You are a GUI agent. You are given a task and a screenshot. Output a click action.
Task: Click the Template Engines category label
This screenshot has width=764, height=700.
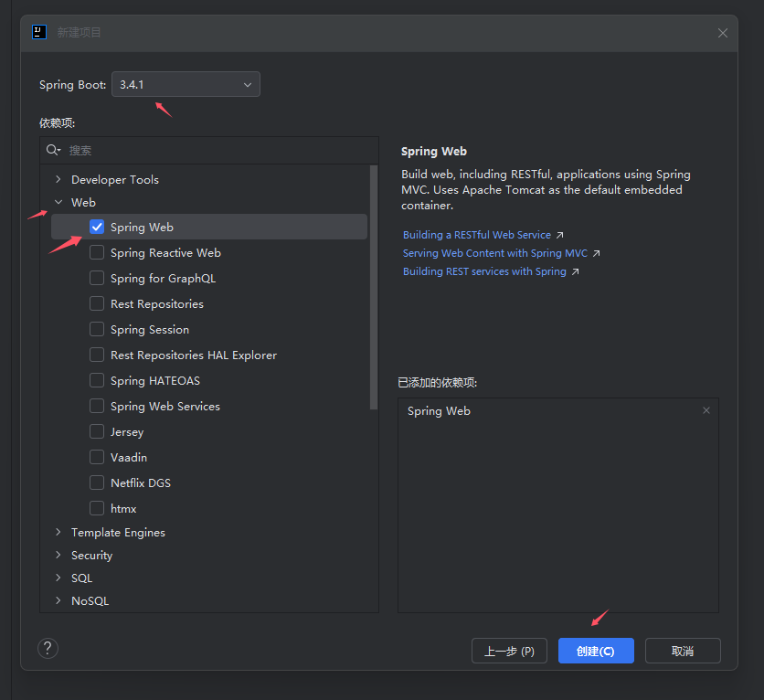(x=119, y=533)
